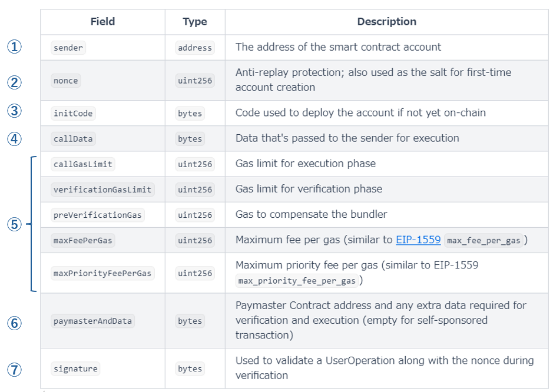
Task: Click the callGasLimit field name
Action: 82,164
